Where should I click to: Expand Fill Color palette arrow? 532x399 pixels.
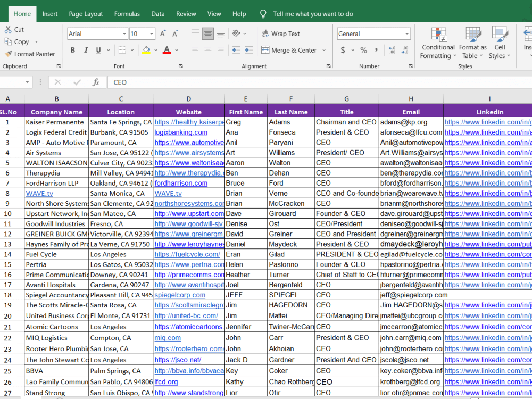(156, 50)
